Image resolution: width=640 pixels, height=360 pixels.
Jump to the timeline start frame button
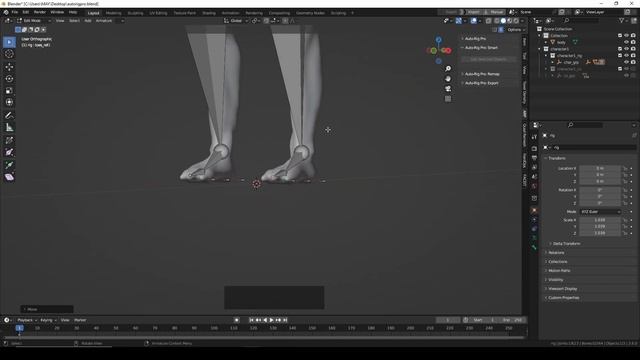pos(251,320)
